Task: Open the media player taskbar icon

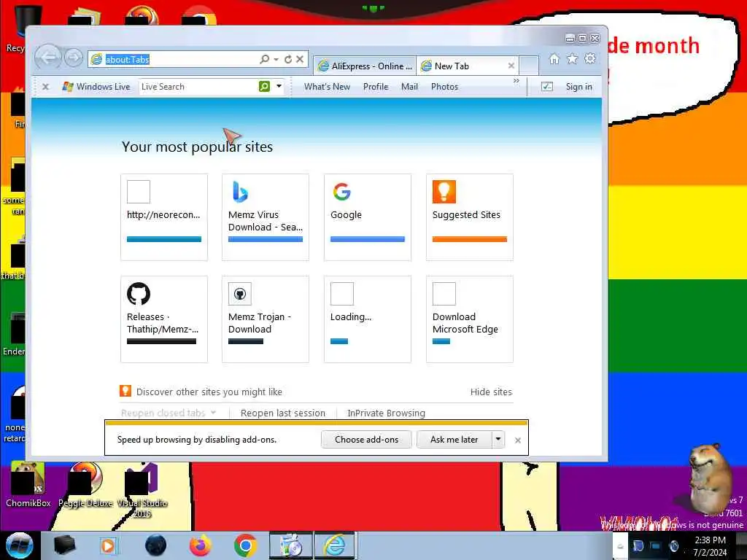Action: (108, 545)
